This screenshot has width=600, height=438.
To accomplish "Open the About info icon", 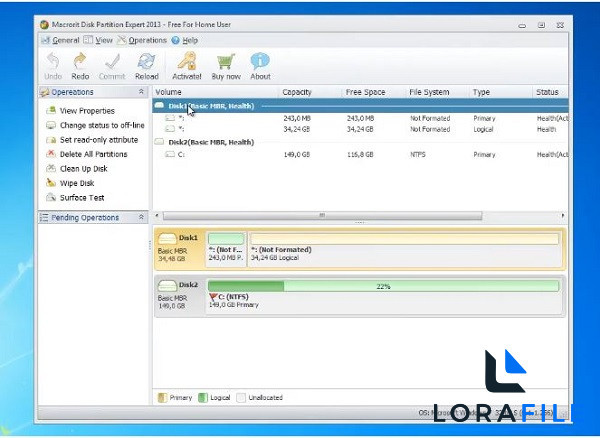I will click(260, 61).
